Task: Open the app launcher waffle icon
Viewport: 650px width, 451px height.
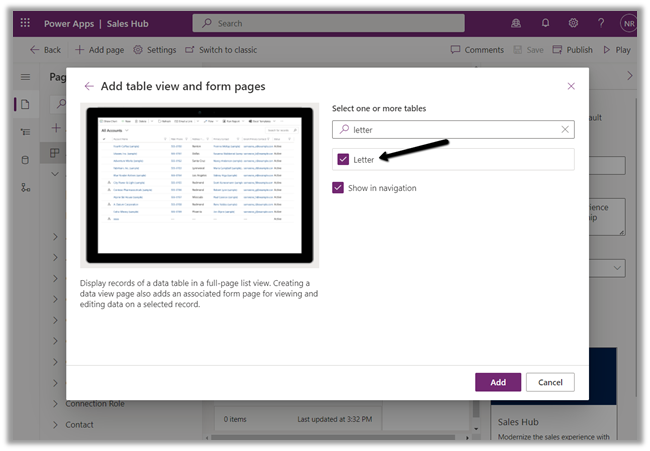Action: (x=25, y=23)
